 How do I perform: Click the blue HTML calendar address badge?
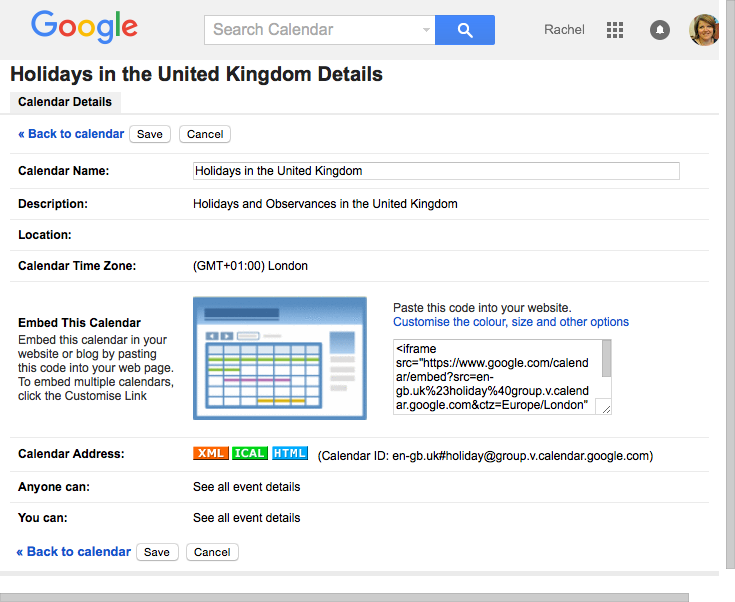(289, 454)
